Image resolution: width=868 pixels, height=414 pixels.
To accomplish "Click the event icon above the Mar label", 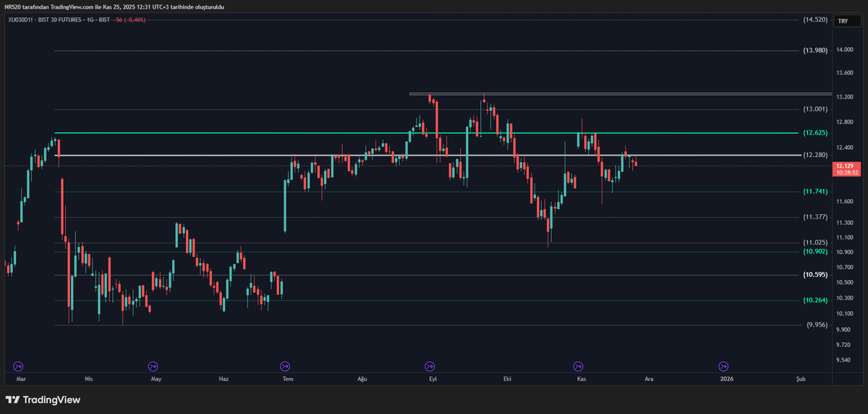I will coord(19,366).
